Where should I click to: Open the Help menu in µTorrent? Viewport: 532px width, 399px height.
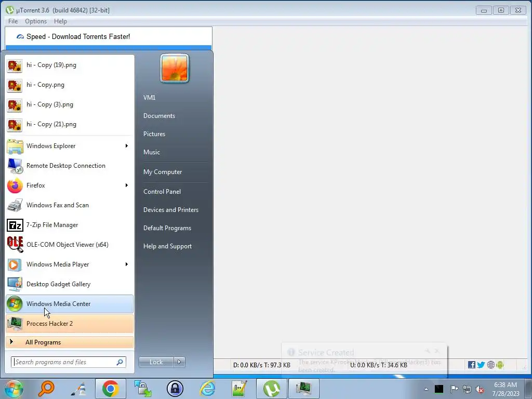60,21
